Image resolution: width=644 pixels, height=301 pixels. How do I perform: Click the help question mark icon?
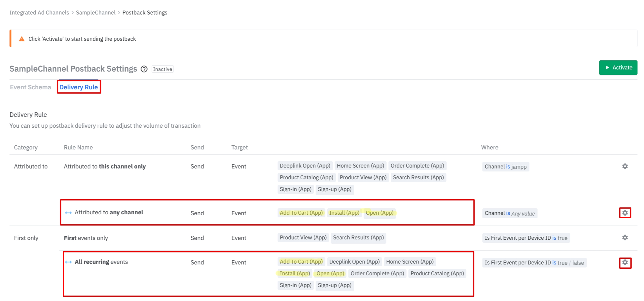[x=144, y=69]
